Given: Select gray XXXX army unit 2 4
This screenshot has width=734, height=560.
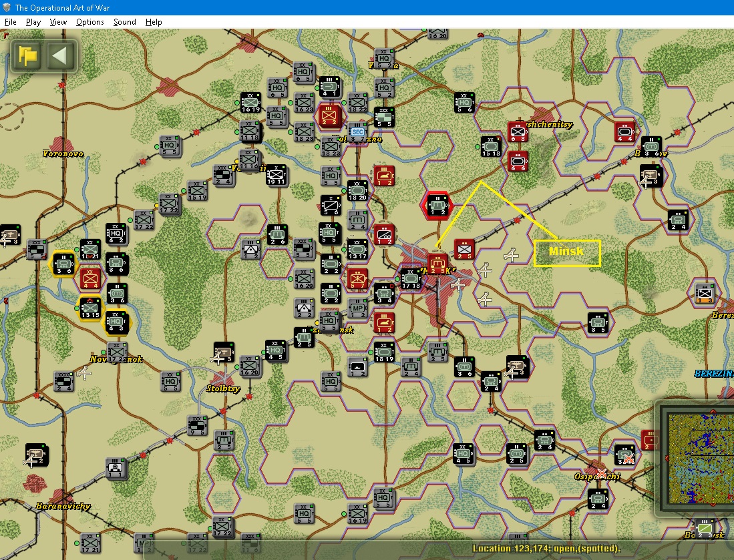Looking at the screenshot, I should click(x=63, y=382).
